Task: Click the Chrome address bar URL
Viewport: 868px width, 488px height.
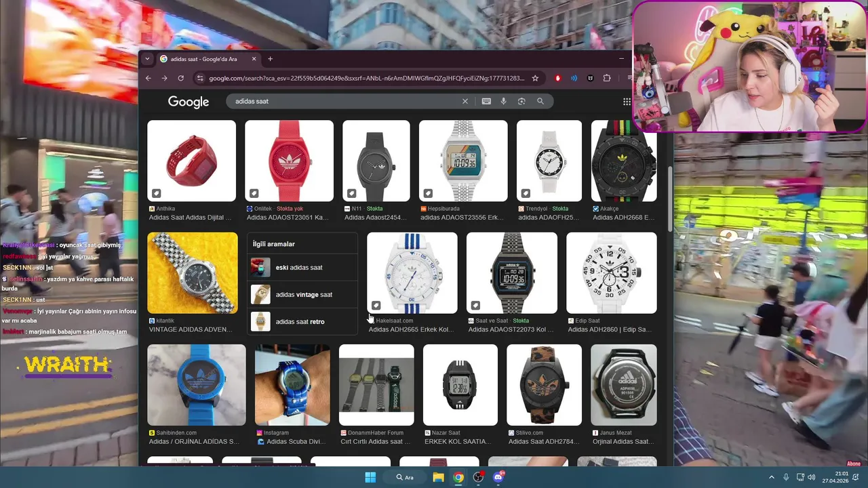Action: [x=366, y=79]
